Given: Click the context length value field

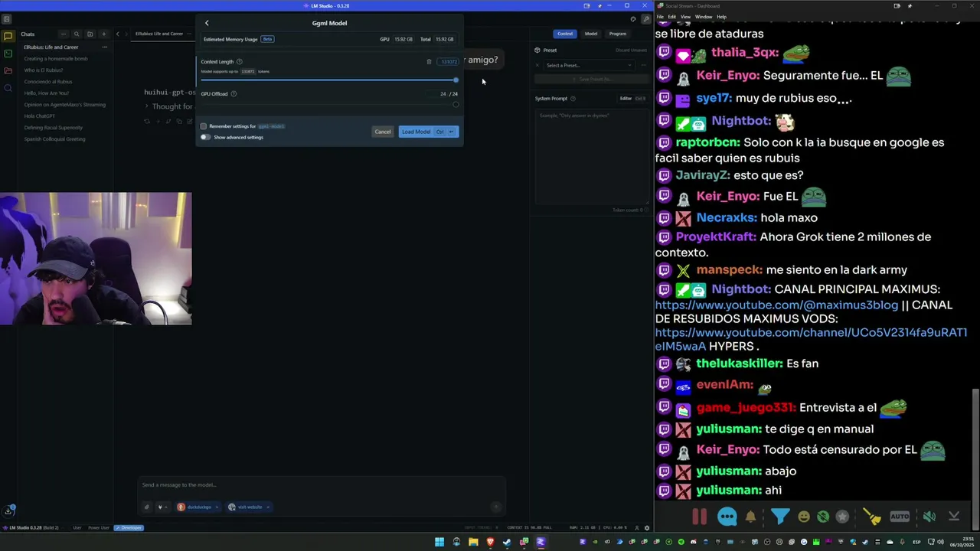Looking at the screenshot, I should (x=449, y=62).
